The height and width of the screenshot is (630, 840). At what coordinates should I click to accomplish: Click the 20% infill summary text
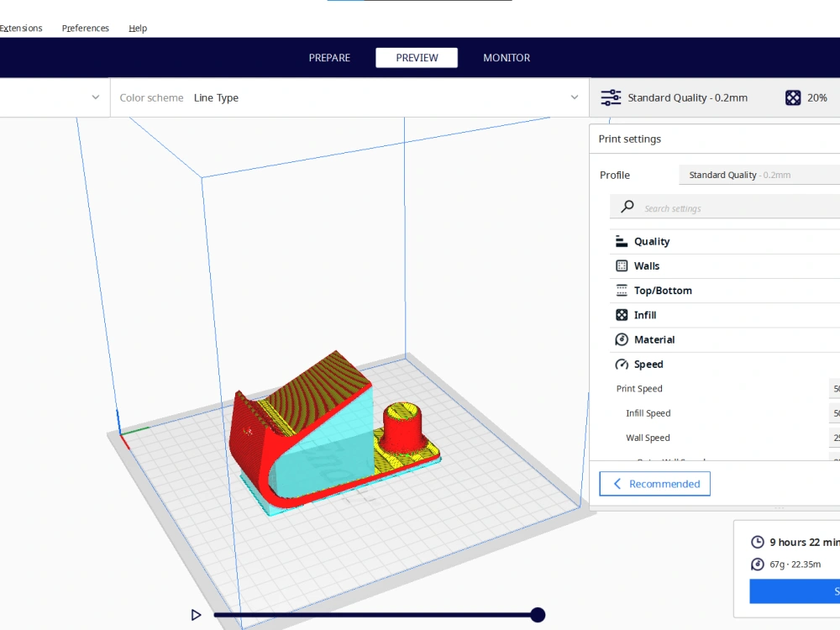[817, 97]
